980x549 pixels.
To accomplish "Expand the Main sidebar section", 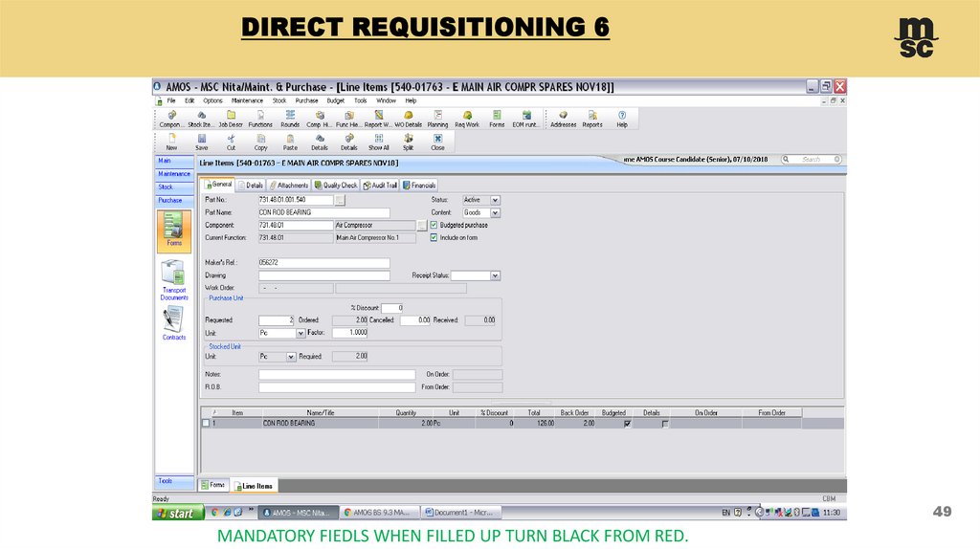I will (x=174, y=161).
